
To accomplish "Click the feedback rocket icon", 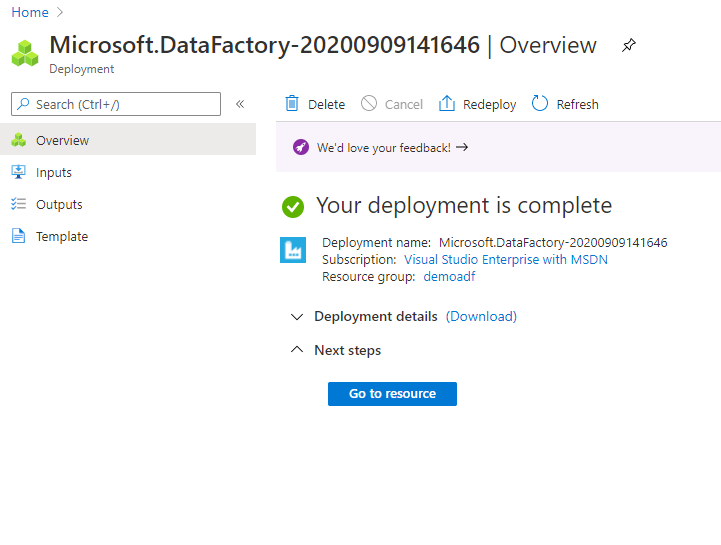I will 301,148.
